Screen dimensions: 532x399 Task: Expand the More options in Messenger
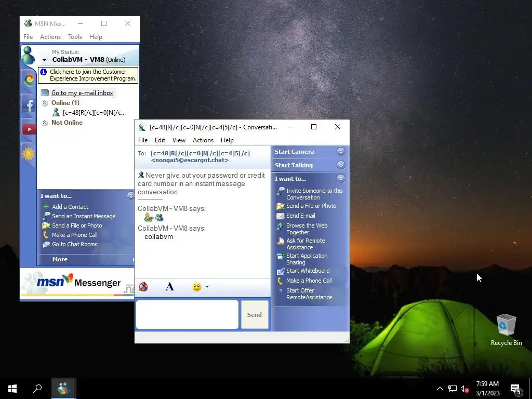60,259
